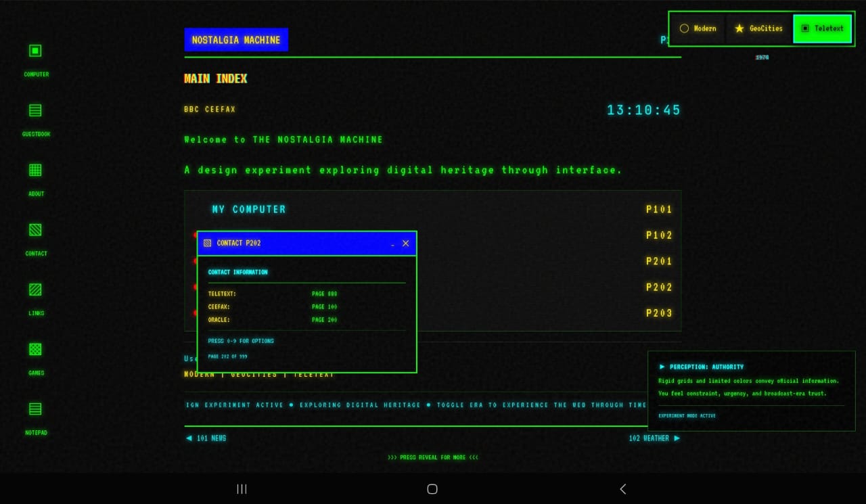Go to next page 102 Weather
Image resolution: width=866 pixels, height=504 pixels.
[x=654, y=438]
